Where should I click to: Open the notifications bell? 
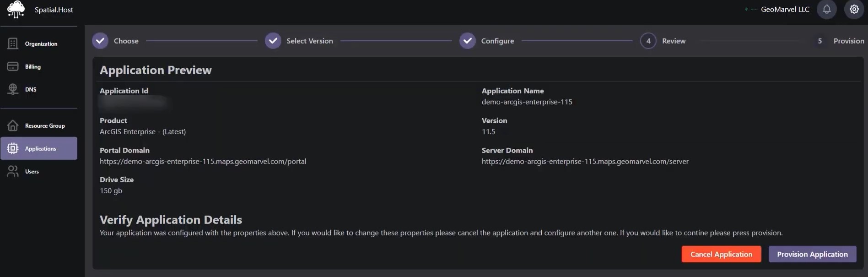coord(826,9)
